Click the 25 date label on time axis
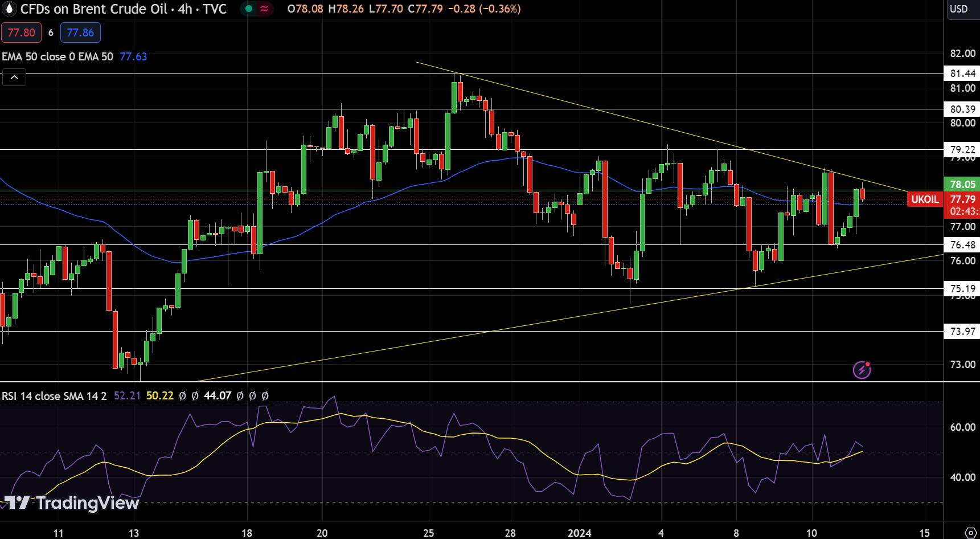 click(x=428, y=533)
